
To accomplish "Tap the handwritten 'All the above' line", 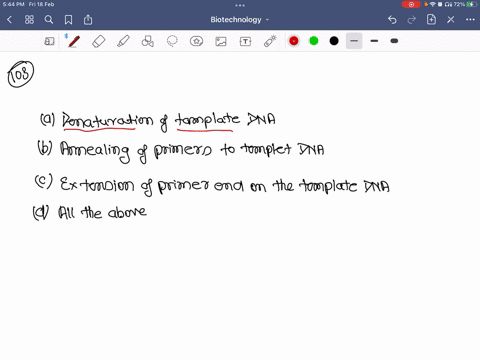I will (102, 212).
